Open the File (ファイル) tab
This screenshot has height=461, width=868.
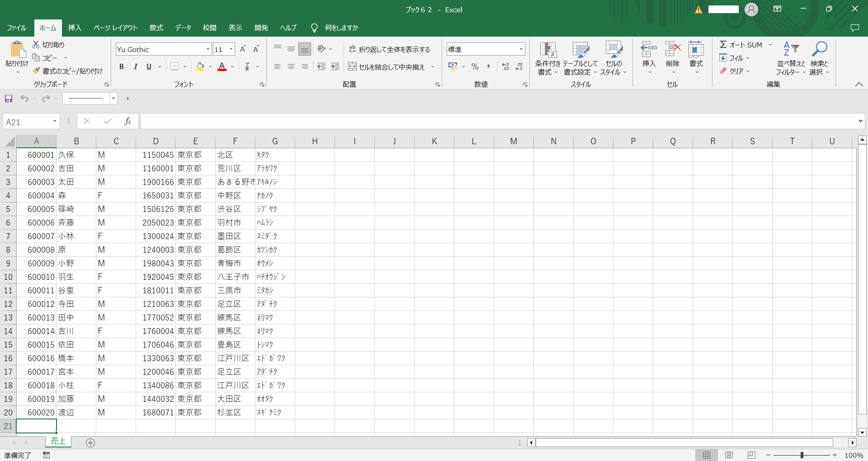[x=17, y=28]
